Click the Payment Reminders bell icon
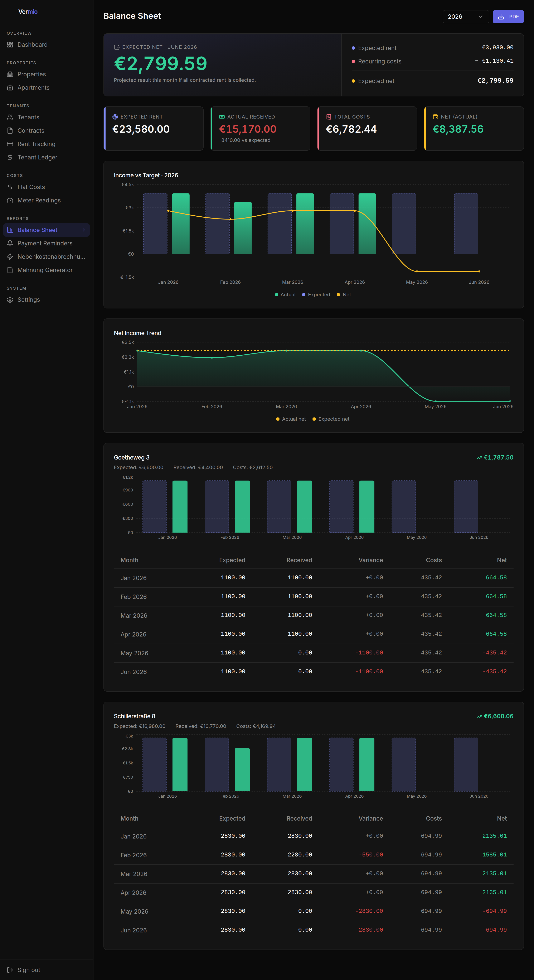Image resolution: width=534 pixels, height=980 pixels. (x=10, y=243)
